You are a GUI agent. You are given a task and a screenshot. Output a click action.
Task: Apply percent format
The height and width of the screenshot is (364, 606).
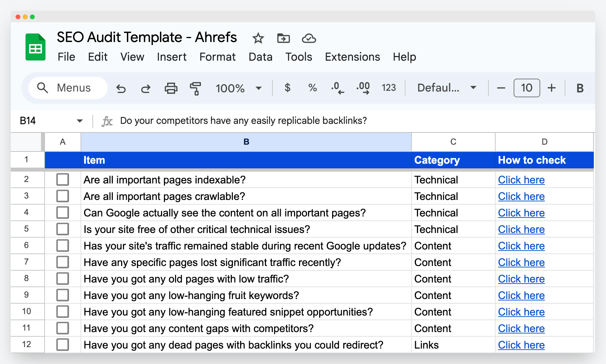pos(312,88)
